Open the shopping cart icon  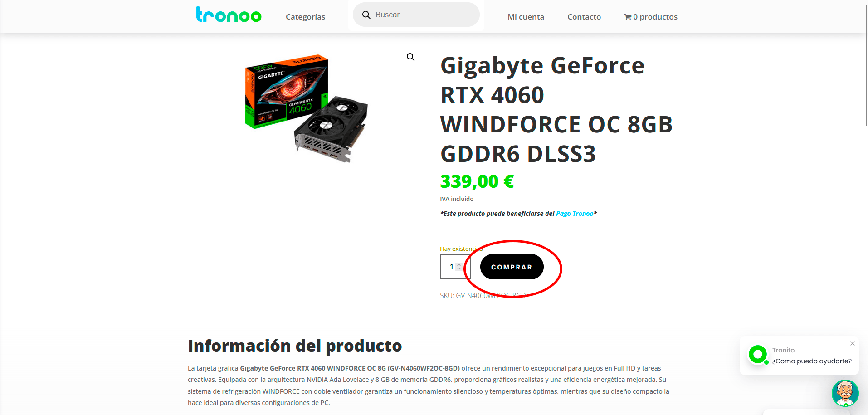coord(628,17)
